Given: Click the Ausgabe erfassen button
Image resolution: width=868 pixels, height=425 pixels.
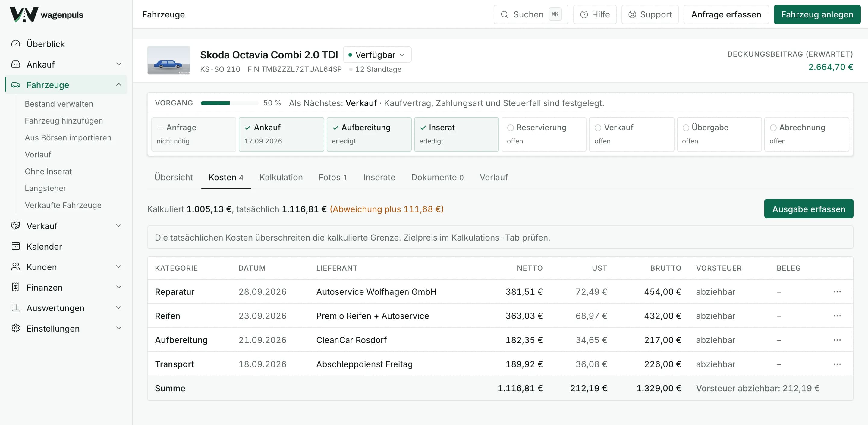Looking at the screenshot, I should click(x=809, y=209).
